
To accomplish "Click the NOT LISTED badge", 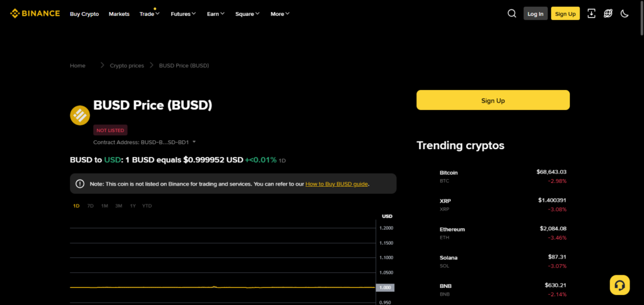I will [x=111, y=130].
